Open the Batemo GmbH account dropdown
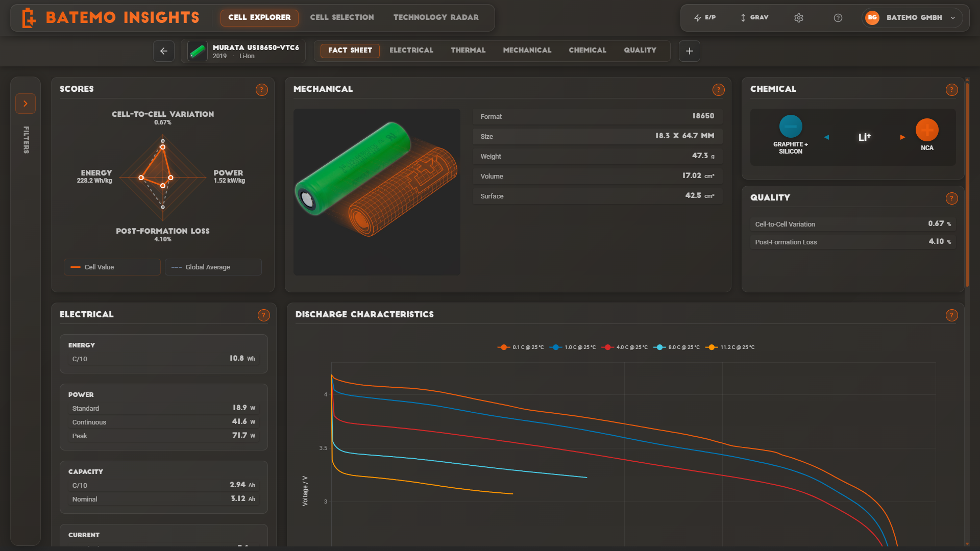Image resolution: width=980 pixels, height=551 pixels. coord(912,17)
